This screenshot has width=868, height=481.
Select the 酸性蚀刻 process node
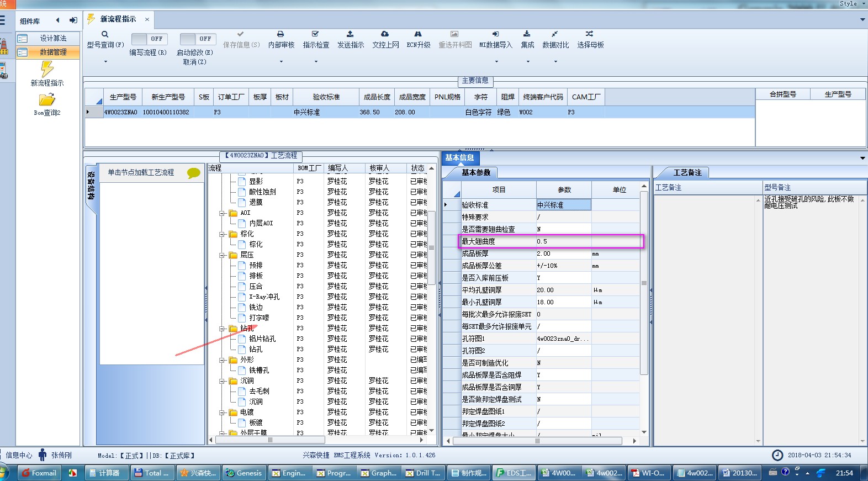[262, 192]
